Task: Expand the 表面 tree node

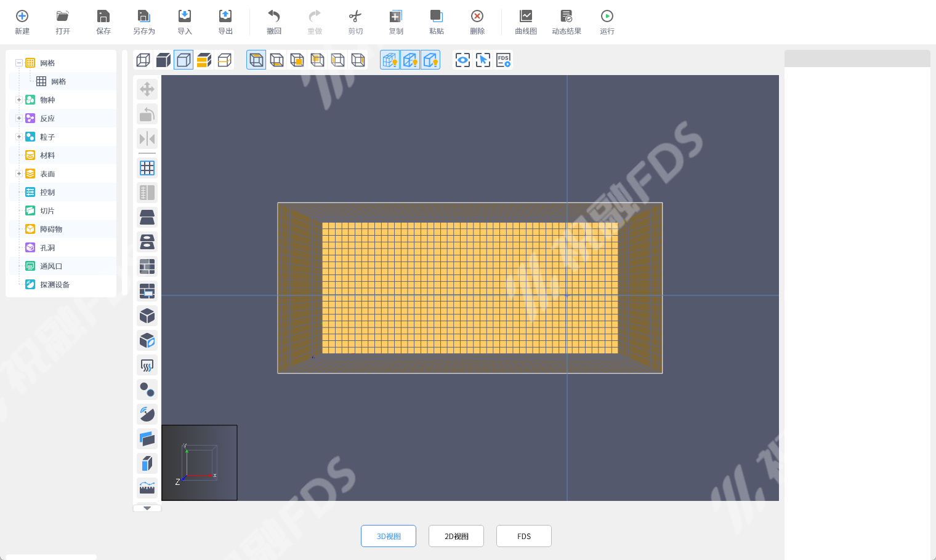Action: click(19, 174)
